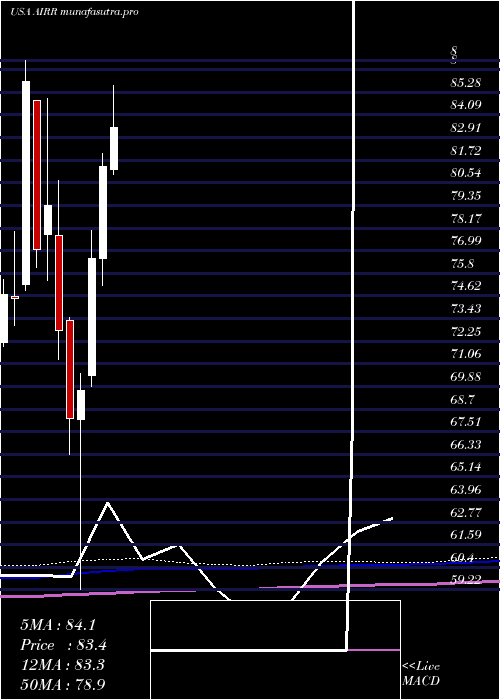
Task: Click the 65.14 price axis label
Action: 466,467
